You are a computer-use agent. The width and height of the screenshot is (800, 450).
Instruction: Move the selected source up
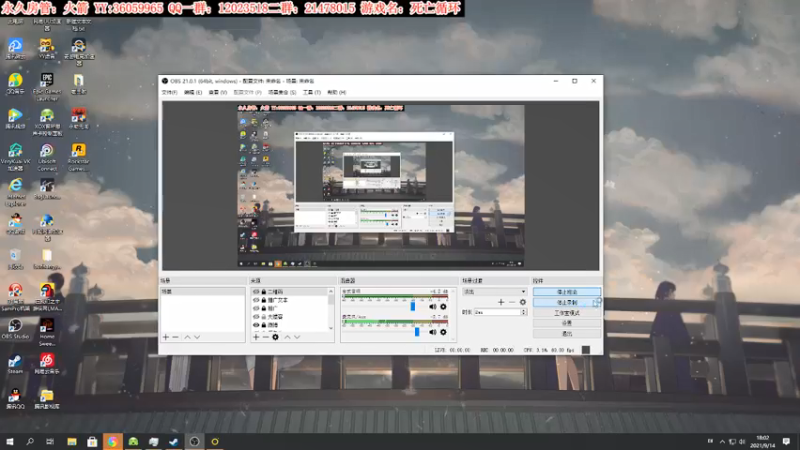tap(287, 337)
